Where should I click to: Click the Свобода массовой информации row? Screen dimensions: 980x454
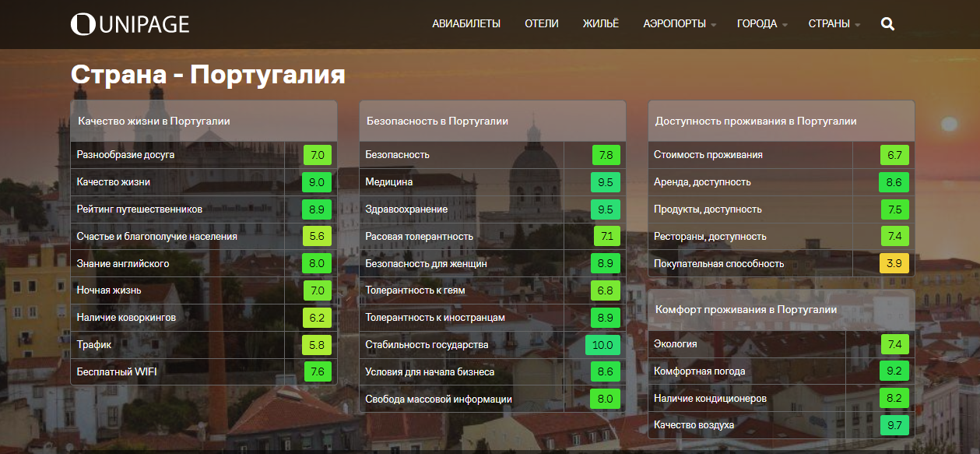438,399
